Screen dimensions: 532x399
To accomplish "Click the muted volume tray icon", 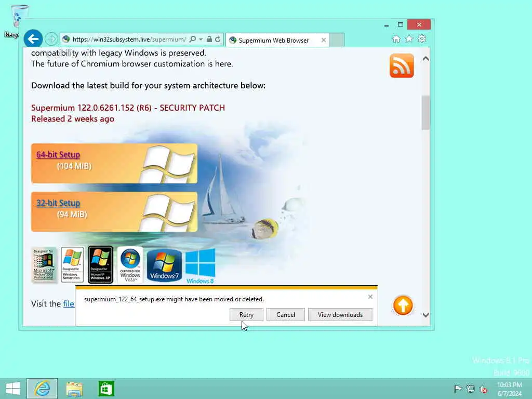I will point(483,389).
